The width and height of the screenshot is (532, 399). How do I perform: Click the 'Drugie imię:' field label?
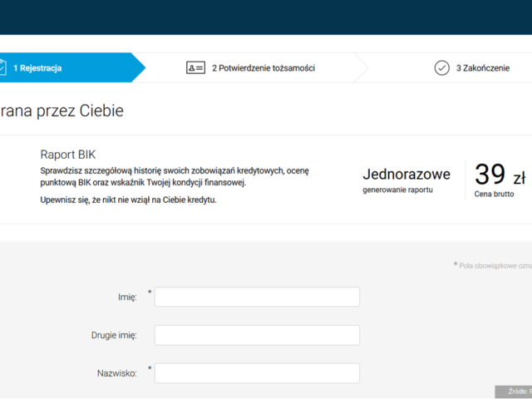coord(114,335)
